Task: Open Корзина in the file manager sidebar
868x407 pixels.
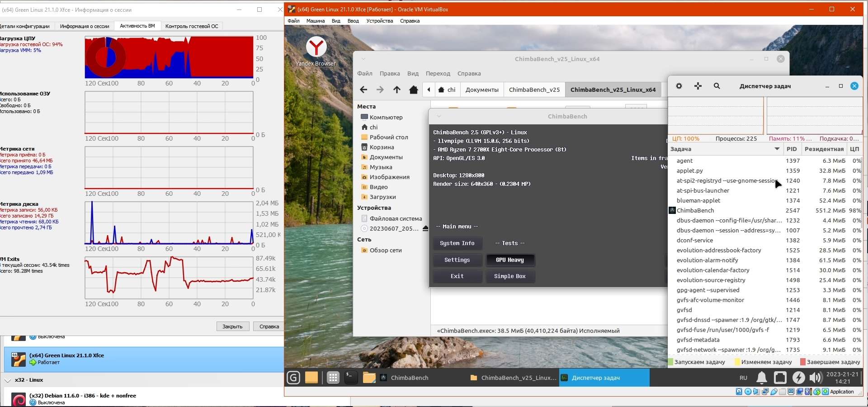Action: click(382, 147)
